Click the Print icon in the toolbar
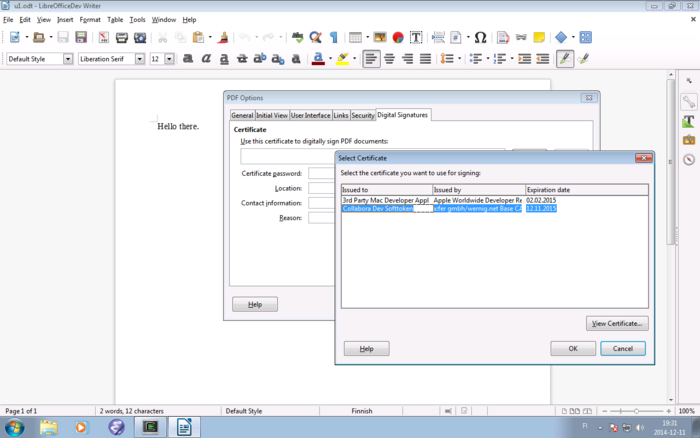700x438 pixels. coord(122,38)
